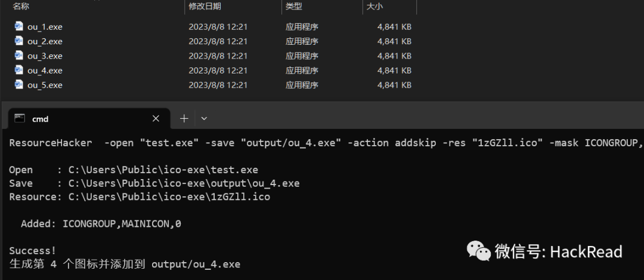The image size is (644, 280).
Task: Open a new terminal tab with plus
Action: tap(184, 118)
